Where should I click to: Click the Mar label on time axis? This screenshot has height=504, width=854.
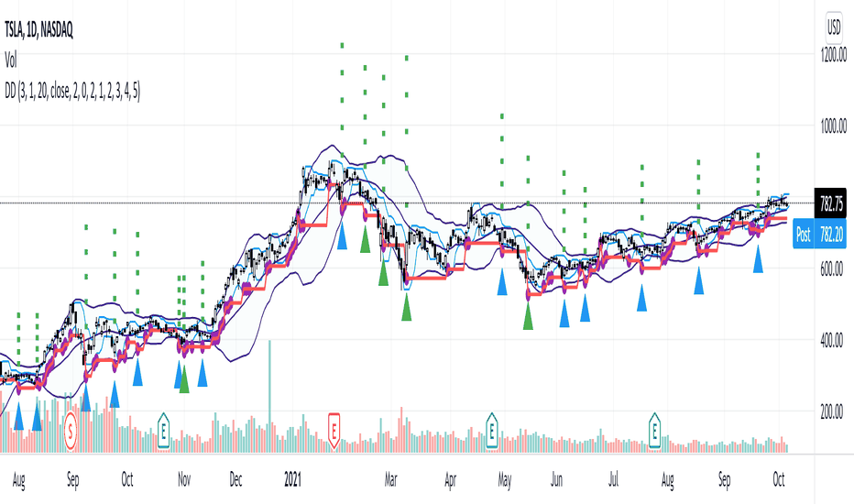click(x=390, y=479)
